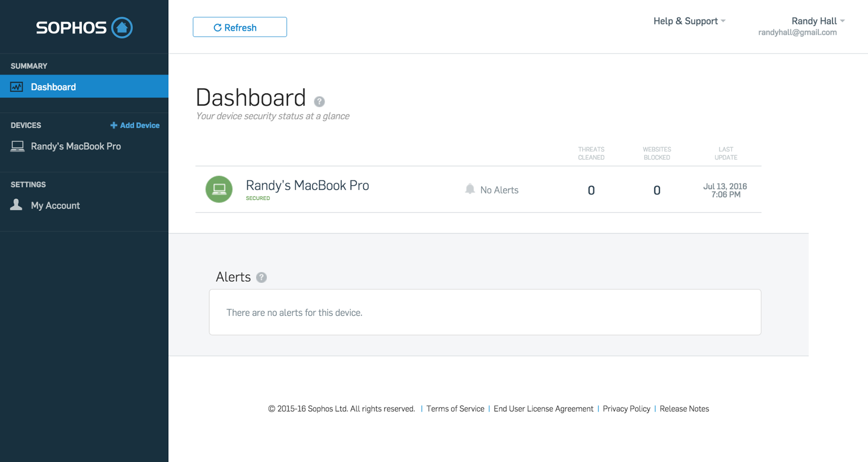868x462 pixels.
Task: Click the help question mark next to Dashboard heading
Action: tap(319, 101)
